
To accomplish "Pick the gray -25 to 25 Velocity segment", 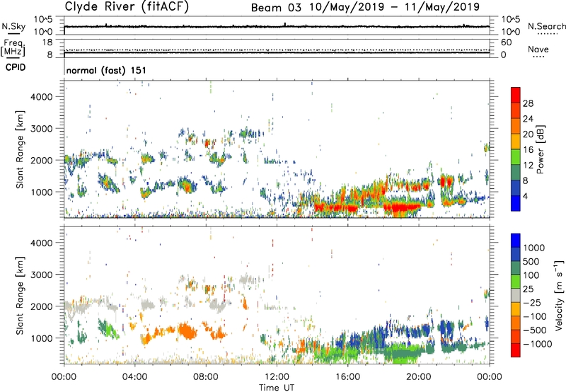I will coord(516,295).
